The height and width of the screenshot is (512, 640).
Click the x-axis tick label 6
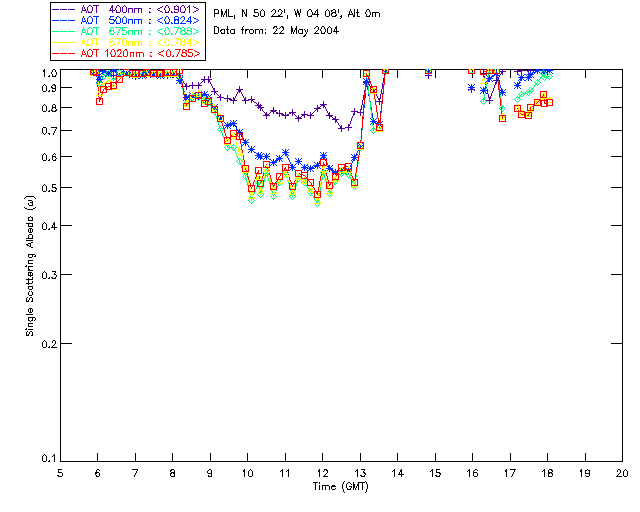tap(98, 473)
